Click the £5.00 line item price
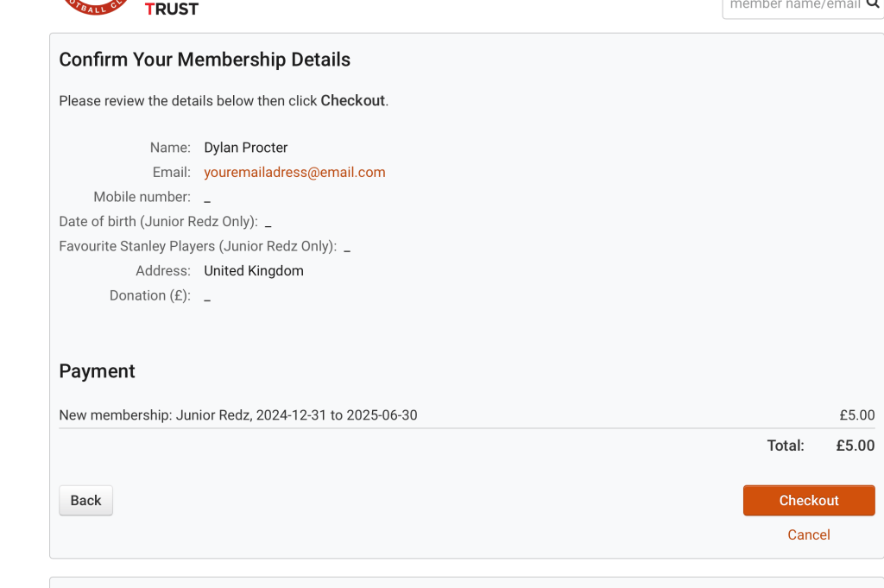 coord(856,415)
